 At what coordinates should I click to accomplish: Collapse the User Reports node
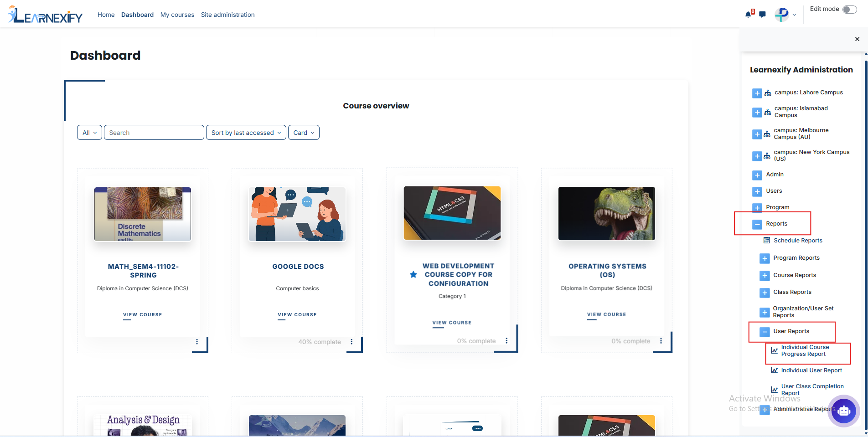tap(765, 332)
